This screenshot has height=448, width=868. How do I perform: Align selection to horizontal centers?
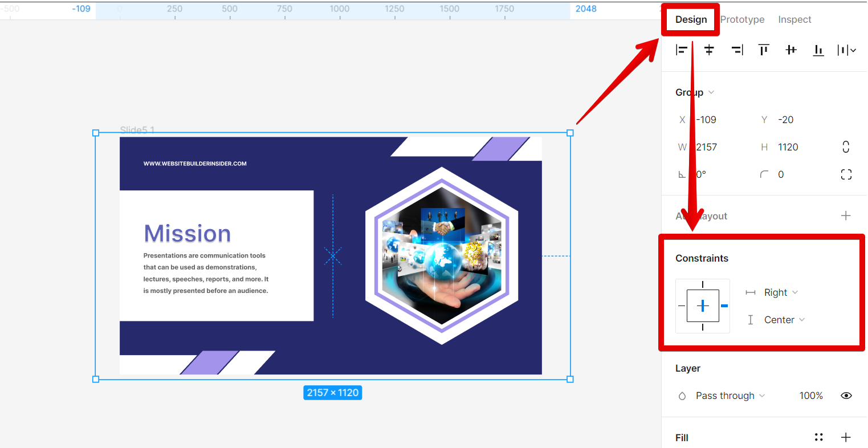click(x=709, y=50)
